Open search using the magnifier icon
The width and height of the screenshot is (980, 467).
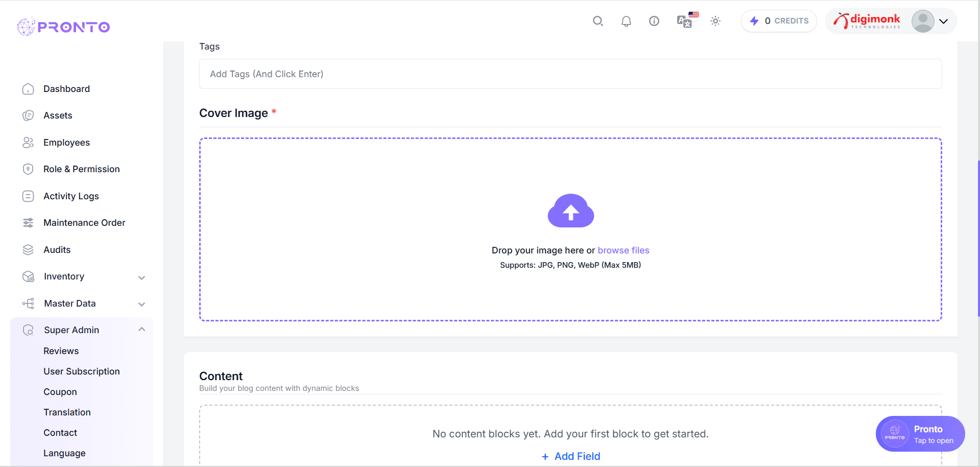click(597, 21)
